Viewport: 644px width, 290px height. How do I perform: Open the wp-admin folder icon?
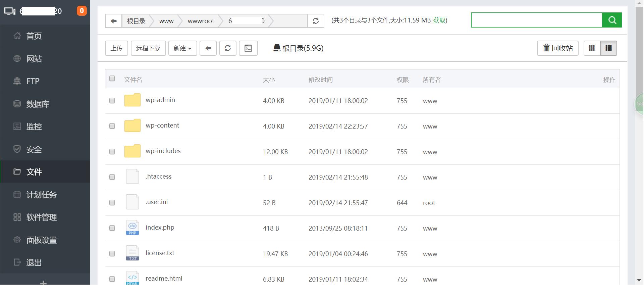pyautogui.click(x=132, y=100)
